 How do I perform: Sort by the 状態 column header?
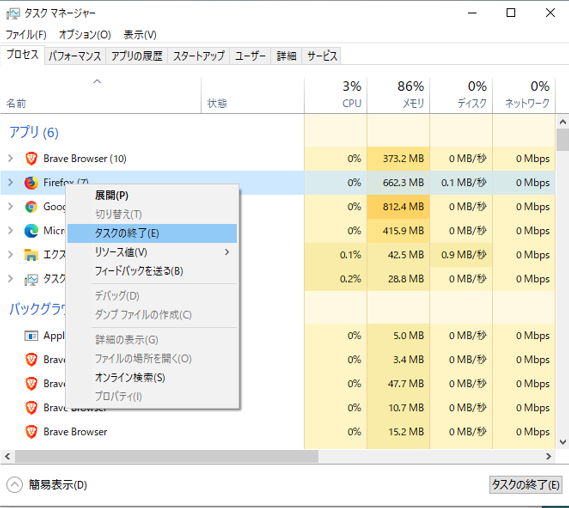253,95
